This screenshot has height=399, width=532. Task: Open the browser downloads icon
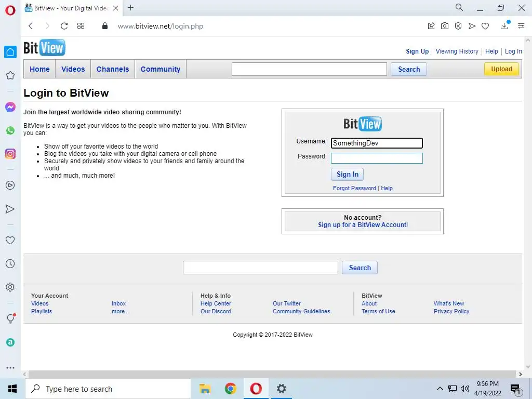pos(504,25)
